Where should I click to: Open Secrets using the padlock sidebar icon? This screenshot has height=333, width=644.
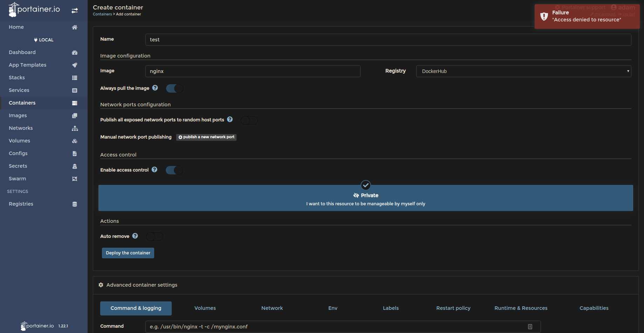tap(75, 166)
